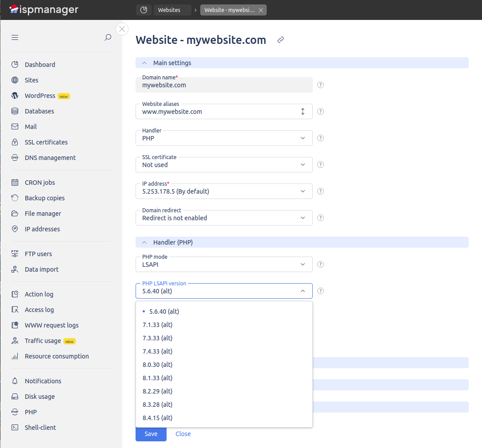Click help icon next to SSL certificate

(321, 164)
